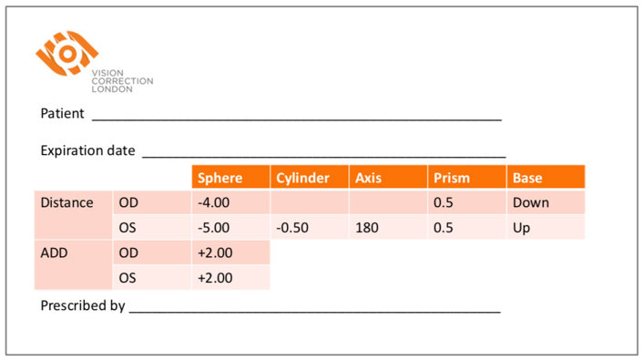
Task: Click the Expiration date blank line
Action: 323,153
